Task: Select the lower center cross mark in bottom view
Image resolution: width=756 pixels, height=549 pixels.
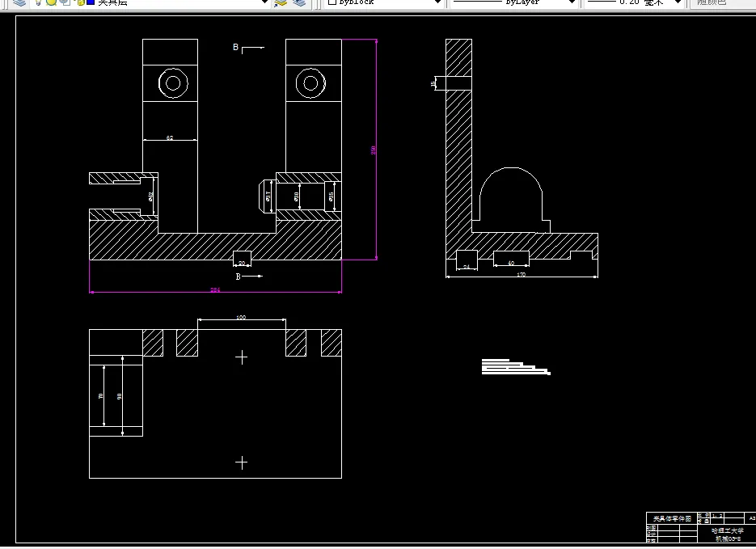Action: (242, 462)
